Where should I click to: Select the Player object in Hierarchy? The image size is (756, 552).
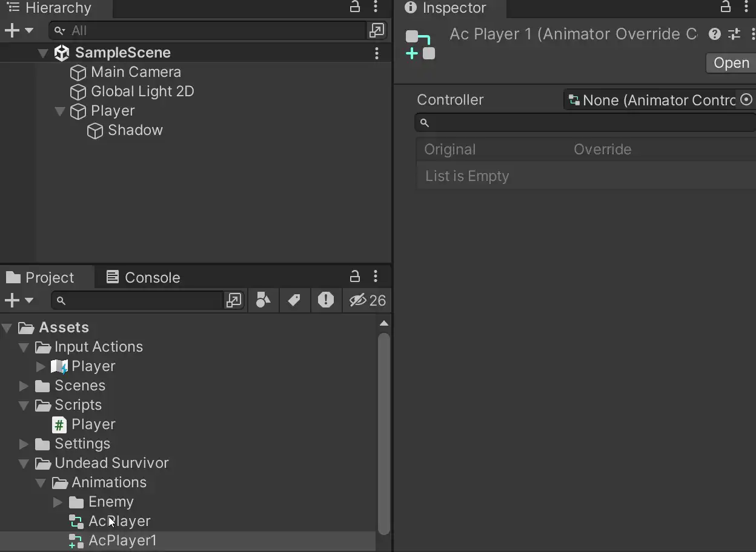113,111
